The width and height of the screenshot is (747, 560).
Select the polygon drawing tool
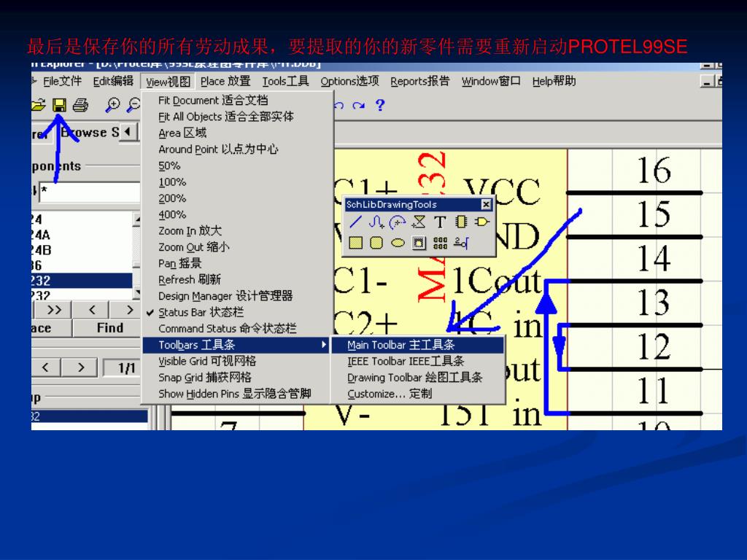(418, 222)
